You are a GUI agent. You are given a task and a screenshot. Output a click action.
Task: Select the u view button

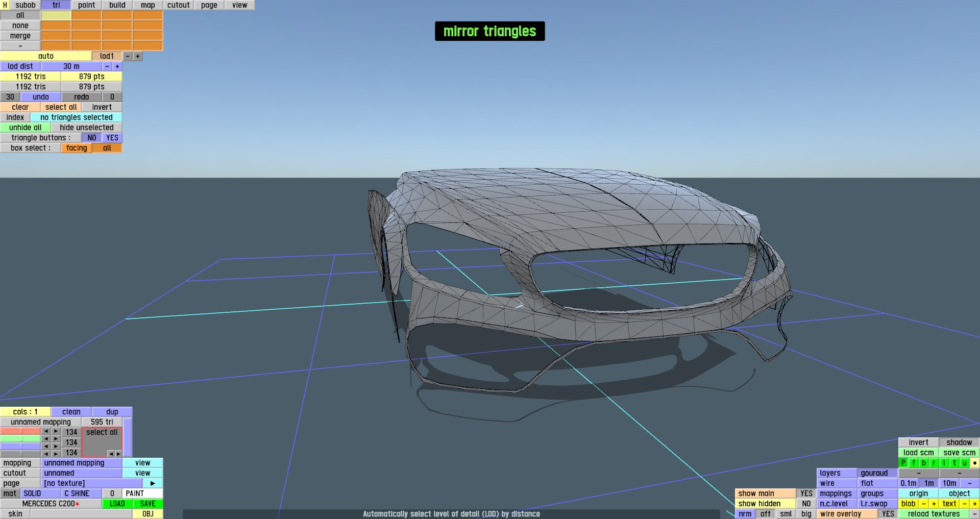tap(965, 463)
